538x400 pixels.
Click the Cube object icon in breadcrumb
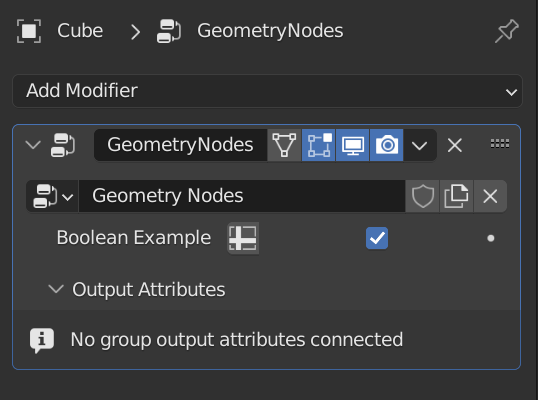29,31
